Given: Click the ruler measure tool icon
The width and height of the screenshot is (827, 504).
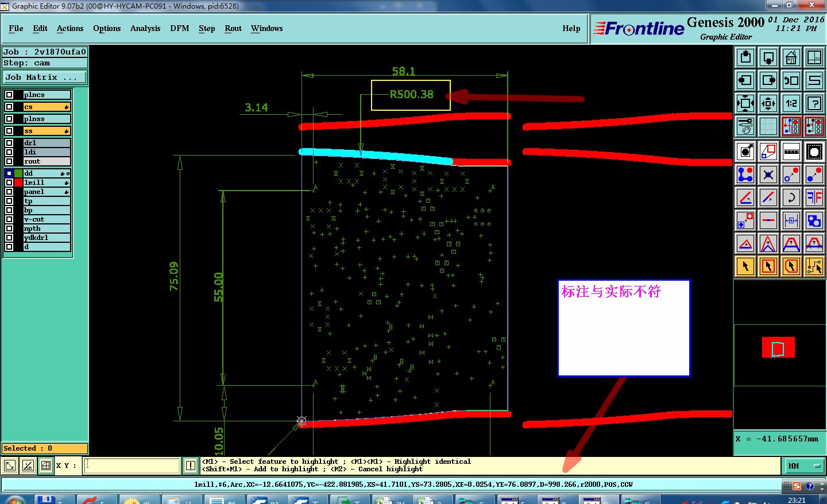Looking at the screenshot, I should [x=791, y=152].
